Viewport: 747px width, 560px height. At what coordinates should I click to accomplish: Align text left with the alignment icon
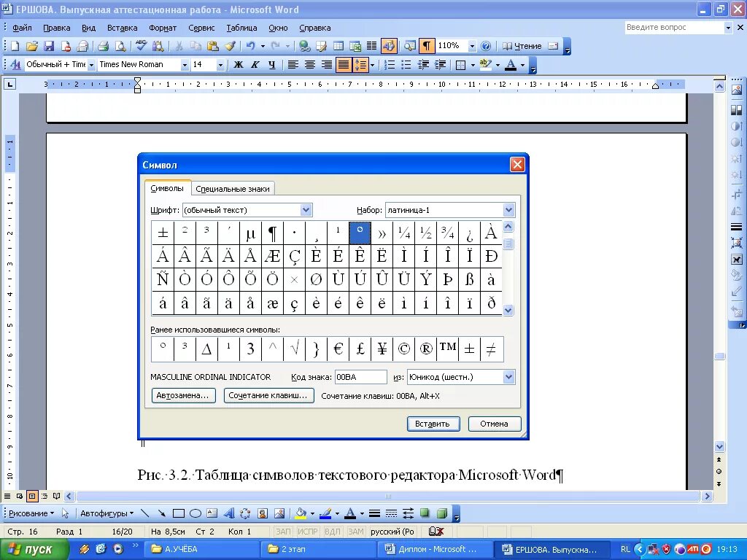[x=293, y=64]
